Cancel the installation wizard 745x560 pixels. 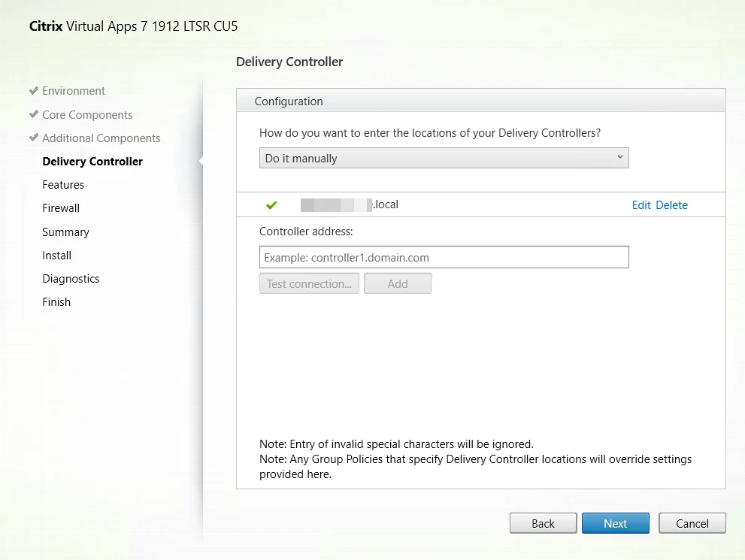pyautogui.click(x=692, y=523)
